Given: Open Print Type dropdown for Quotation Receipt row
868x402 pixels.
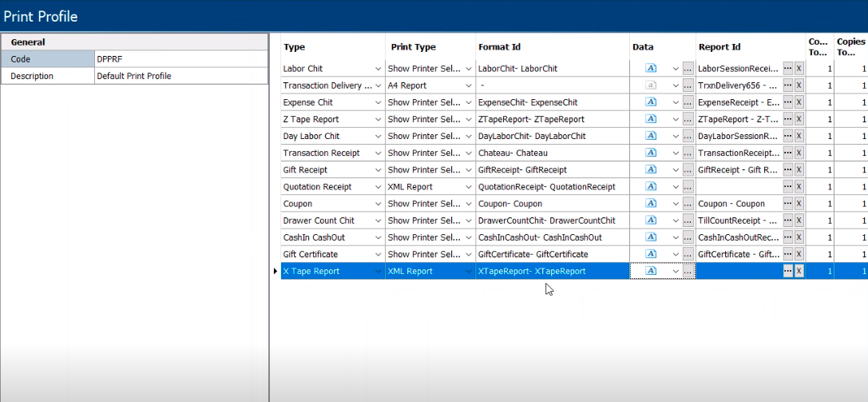Looking at the screenshot, I should pos(469,186).
